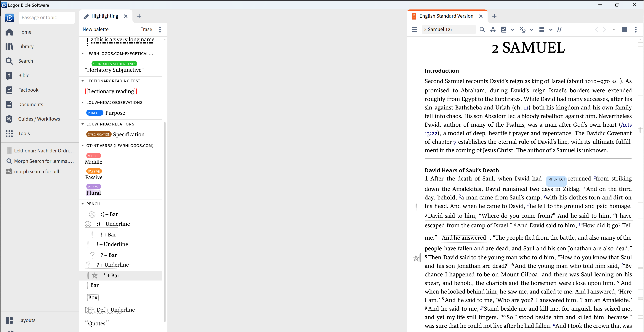Follow the chapter 11 link
Image resolution: width=644 pixels, height=332 pixels.
(526, 108)
